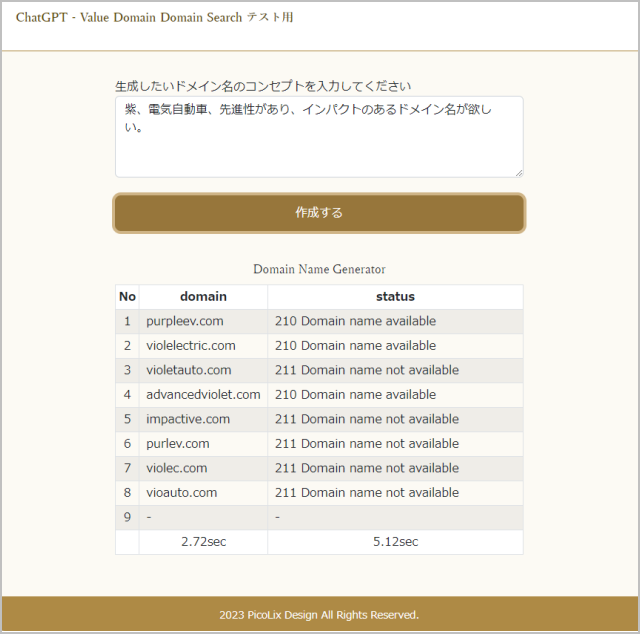Screen dimensions: 640x634
Task: Click row number 5 cell
Action: pyautogui.click(x=127, y=419)
